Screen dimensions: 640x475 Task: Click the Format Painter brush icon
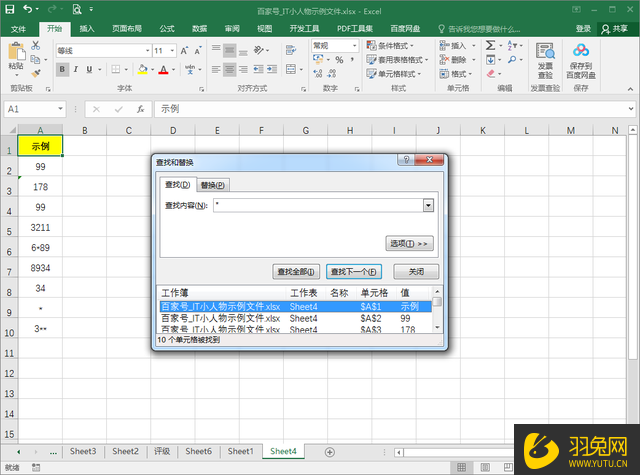coord(36,73)
